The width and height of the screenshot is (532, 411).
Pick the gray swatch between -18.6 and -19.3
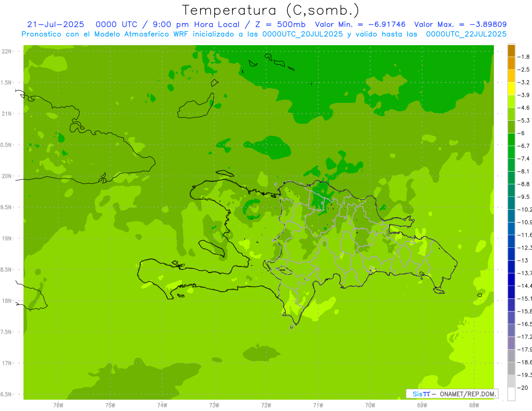[x=511, y=369]
